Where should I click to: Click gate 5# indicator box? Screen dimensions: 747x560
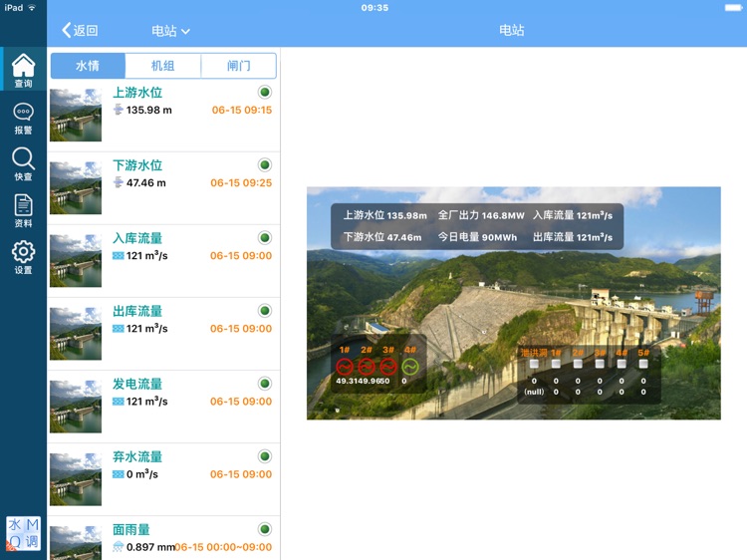click(643, 364)
